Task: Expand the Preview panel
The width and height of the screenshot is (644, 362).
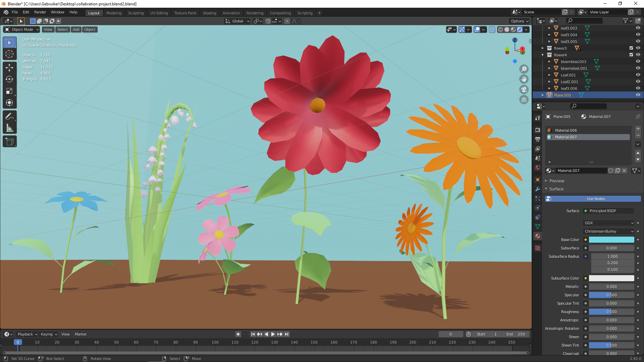Action: (557, 181)
